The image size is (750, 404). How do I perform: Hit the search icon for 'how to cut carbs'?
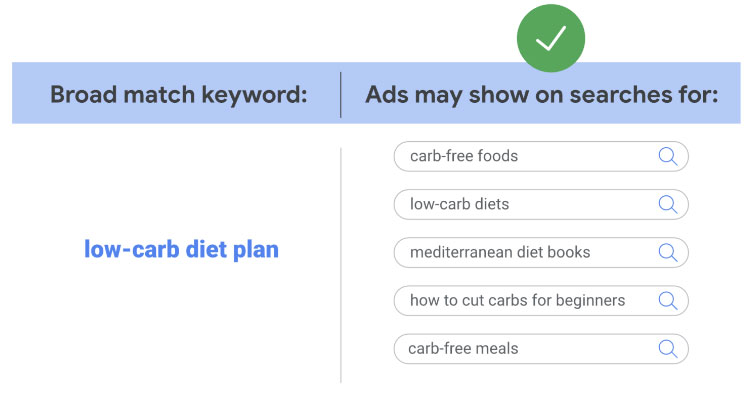(x=668, y=300)
